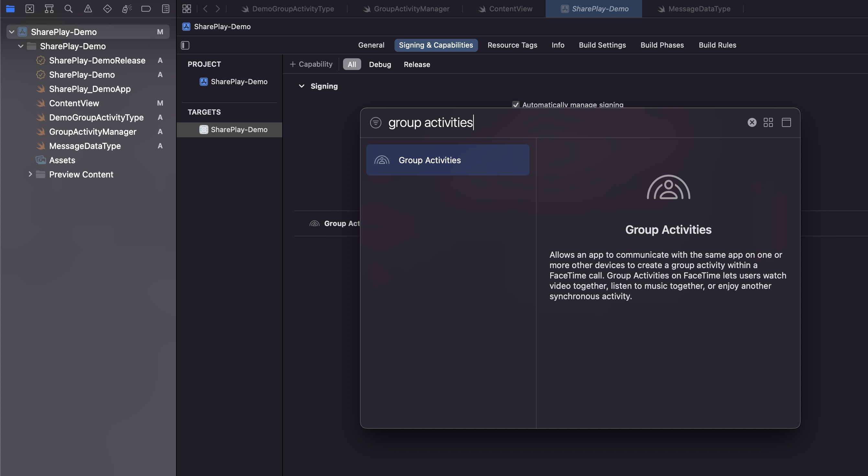This screenshot has width=868, height=476.
Task: Open SharePlay-DemoRelease entitlements file
Action: point(97,60)
